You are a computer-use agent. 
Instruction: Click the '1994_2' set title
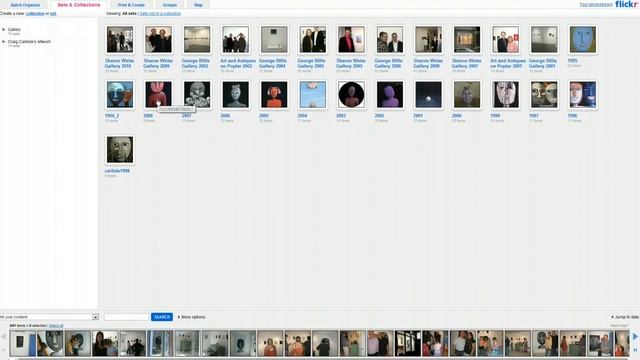pyautogui.click(x=112, y=116)
